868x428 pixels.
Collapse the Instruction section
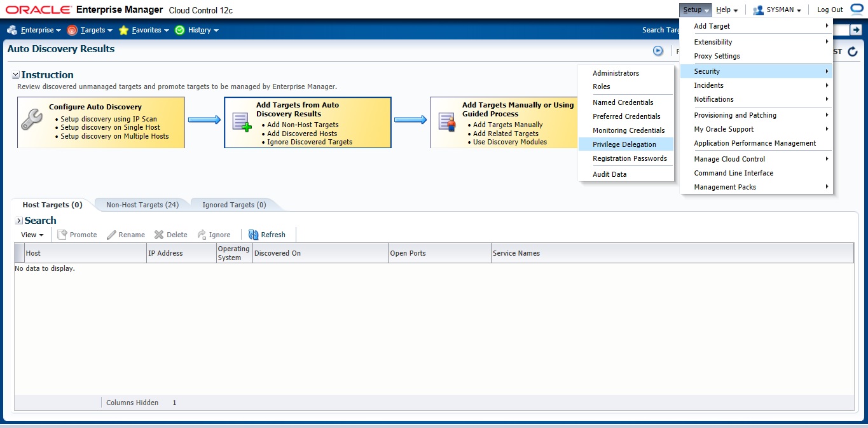16,75
